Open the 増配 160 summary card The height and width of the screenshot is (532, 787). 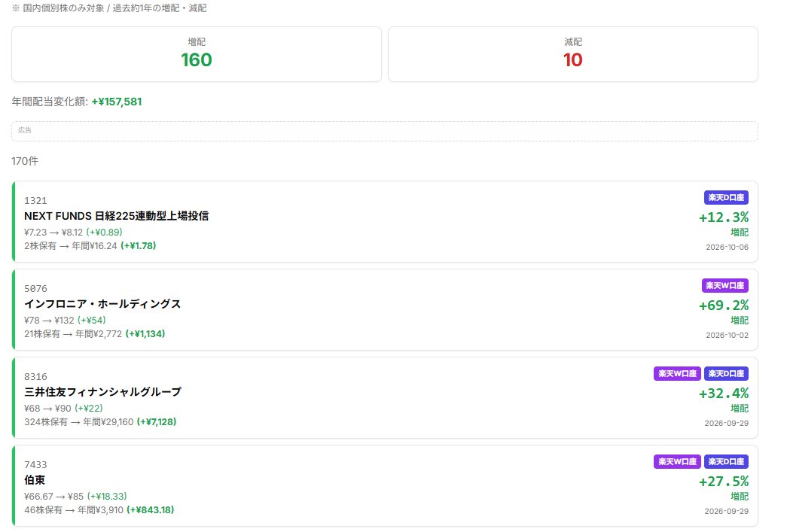pos(197,54)
